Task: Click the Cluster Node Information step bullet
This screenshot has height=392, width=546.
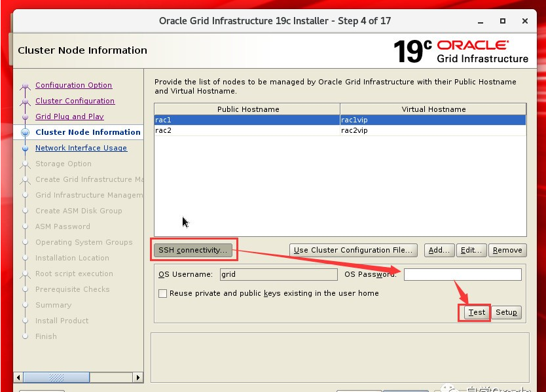Action: [25, 132]
